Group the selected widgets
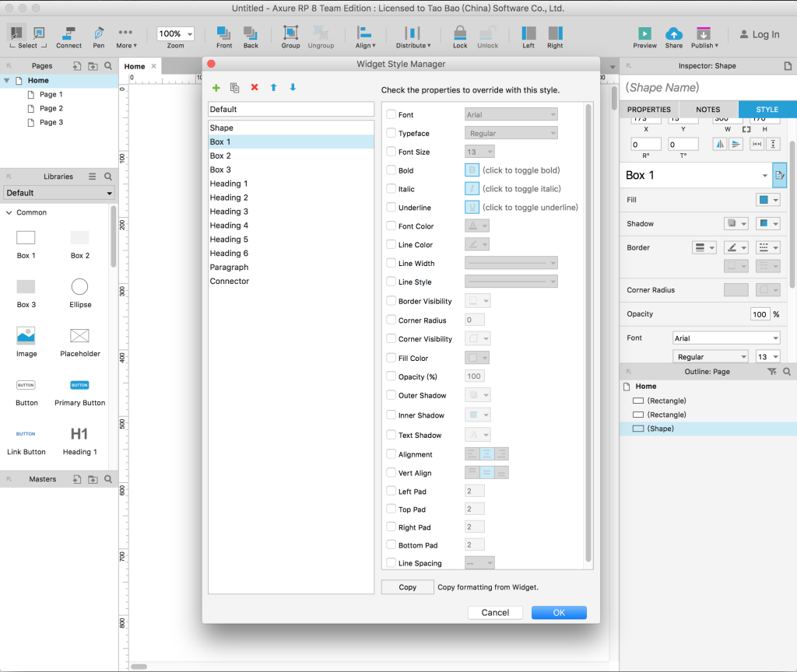The image size is (797, 672). pos(291,37)
